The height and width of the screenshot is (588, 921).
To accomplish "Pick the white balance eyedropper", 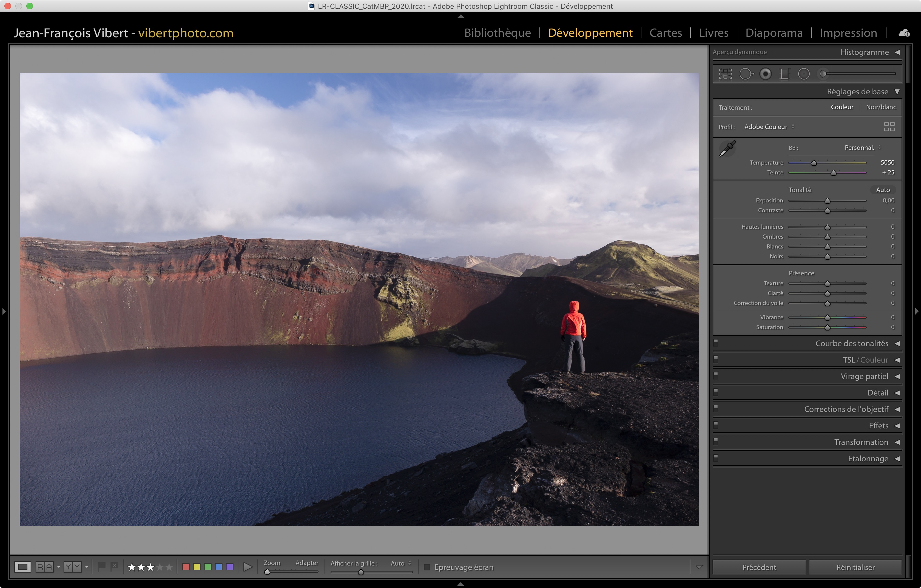I will pyautogui.click(x=727, y=149).
